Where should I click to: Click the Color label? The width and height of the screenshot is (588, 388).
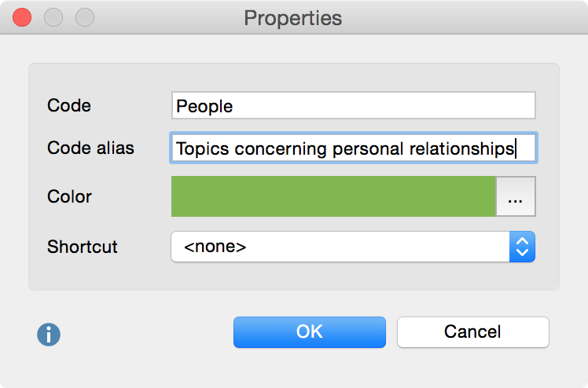pyautogui.click(x=69, y=196)
